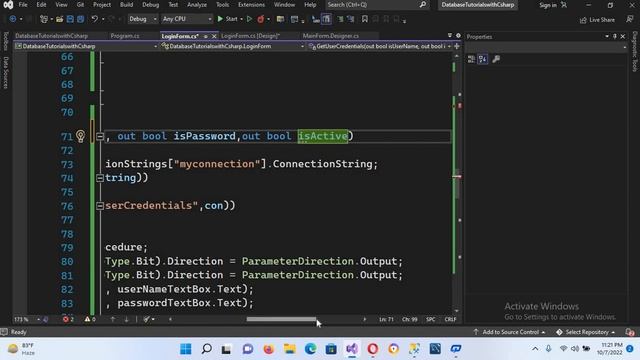Click the Undo arrow in toolbar
Viewport: 640px width, 360px height.
coord(94,19)
